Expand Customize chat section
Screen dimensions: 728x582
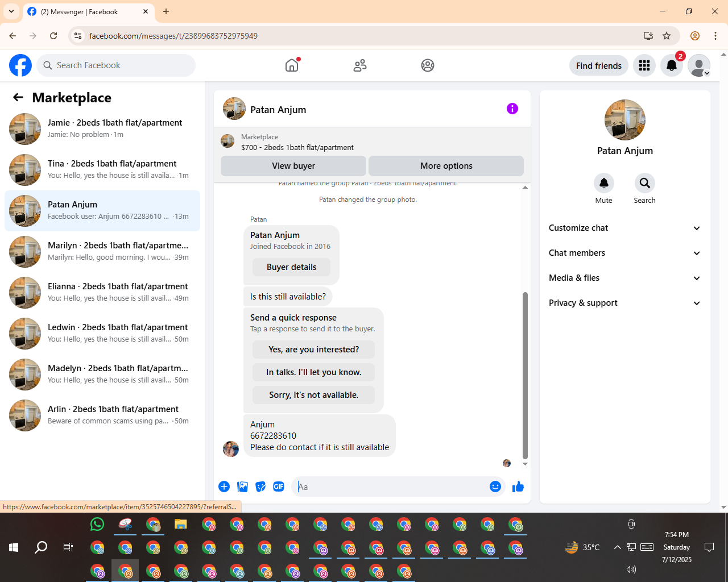[625, 228]
